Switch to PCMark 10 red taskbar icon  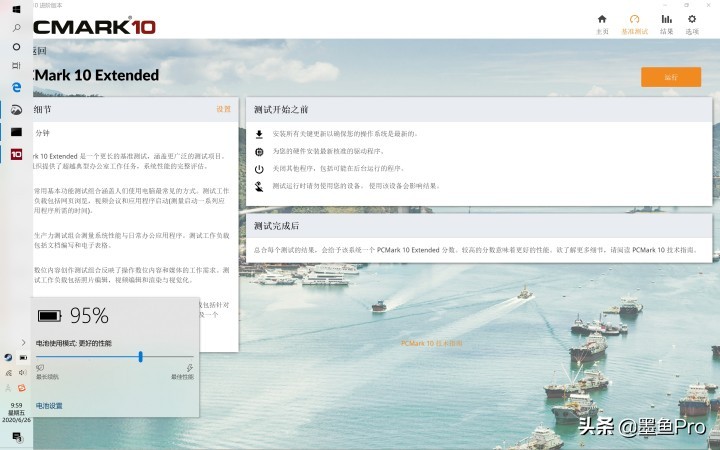pos(16,154)
